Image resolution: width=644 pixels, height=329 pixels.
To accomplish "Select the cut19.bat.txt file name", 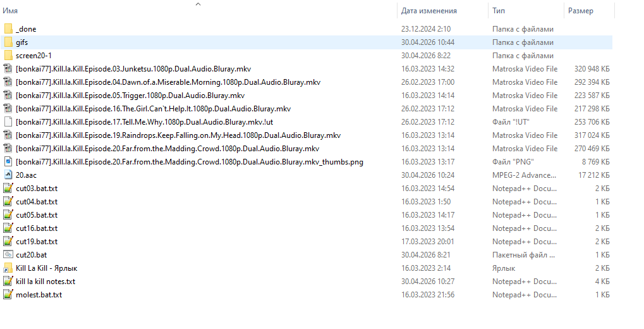I will (x=37, y=242).
